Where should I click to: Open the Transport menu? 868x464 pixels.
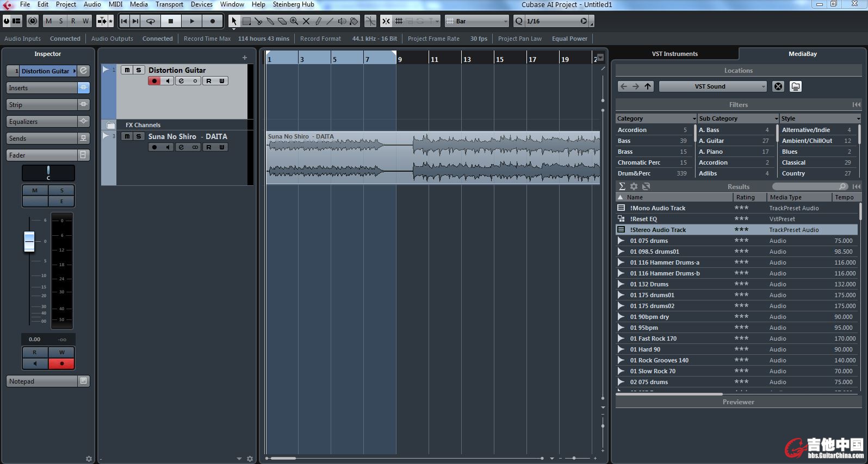tap(169, 4)
